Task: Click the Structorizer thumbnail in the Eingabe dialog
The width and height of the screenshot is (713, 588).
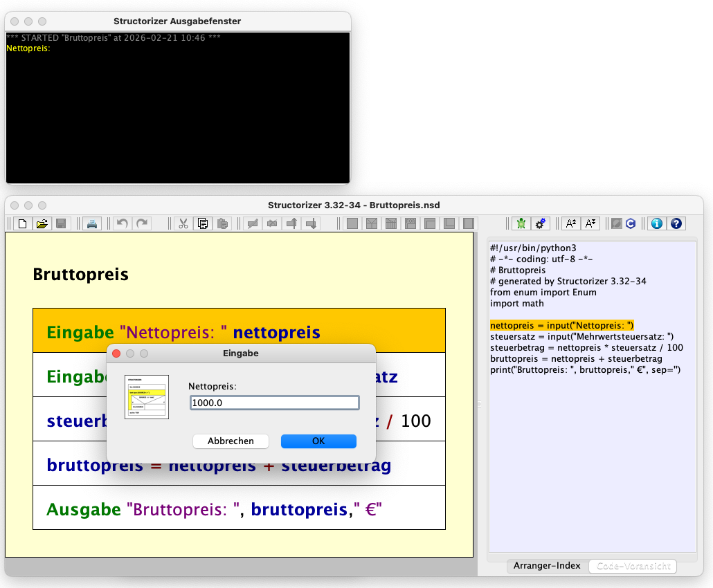Action: pyautogui.click(x=147, y=397)
